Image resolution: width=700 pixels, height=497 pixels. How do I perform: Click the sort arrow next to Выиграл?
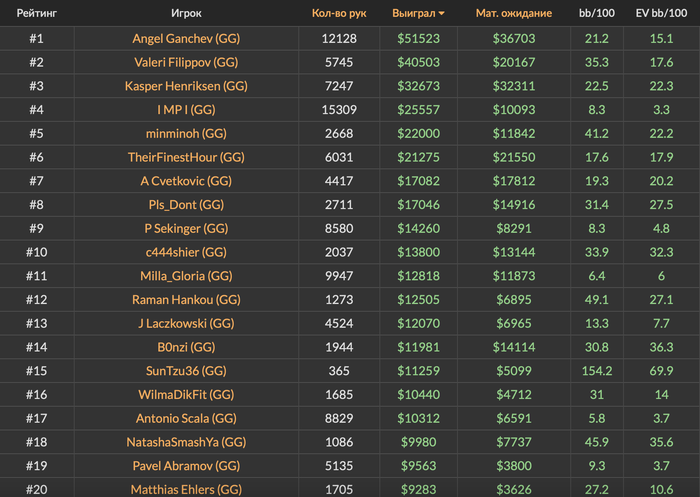click(442, 14)
